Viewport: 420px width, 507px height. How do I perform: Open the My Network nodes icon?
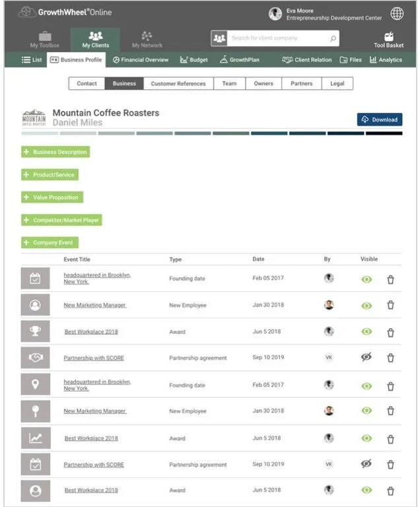[x=147, y=36]
